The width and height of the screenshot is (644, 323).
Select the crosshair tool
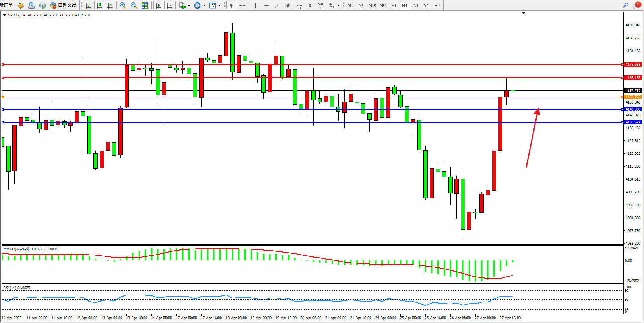pos(242,5)
